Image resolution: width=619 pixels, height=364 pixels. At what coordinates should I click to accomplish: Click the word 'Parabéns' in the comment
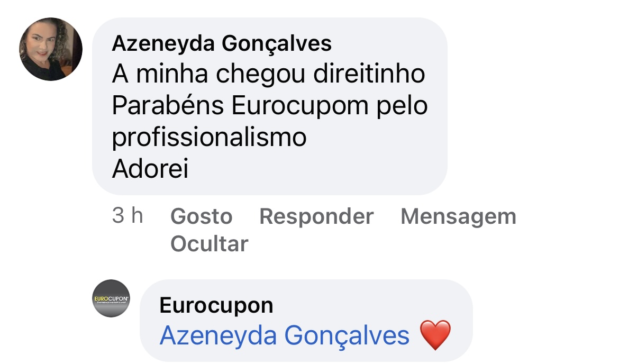(168, 105)
